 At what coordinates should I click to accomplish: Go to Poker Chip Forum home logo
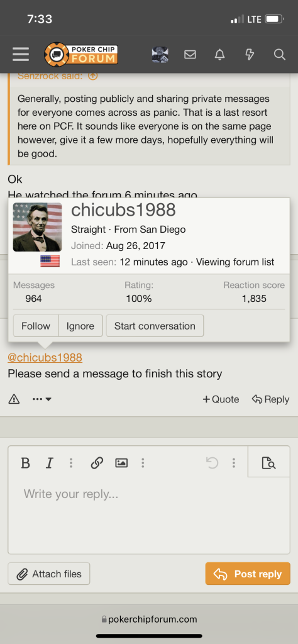[81, 54]
